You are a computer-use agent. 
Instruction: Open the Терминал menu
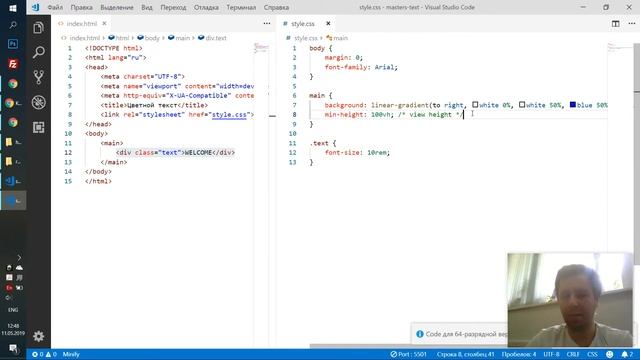click(x=241, y=7)
